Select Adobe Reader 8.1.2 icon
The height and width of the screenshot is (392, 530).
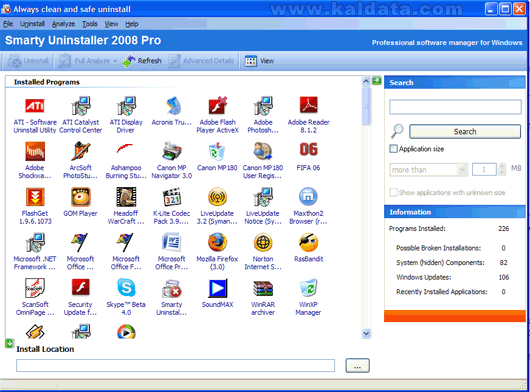click(x=308, y=105)
